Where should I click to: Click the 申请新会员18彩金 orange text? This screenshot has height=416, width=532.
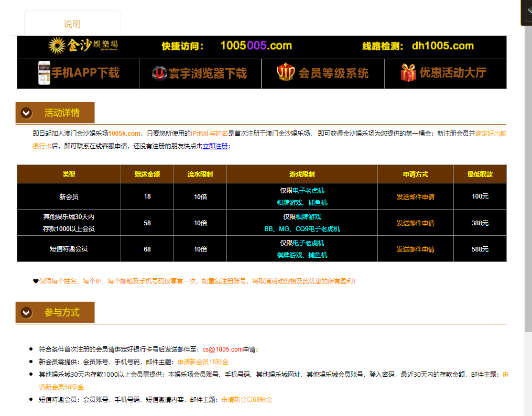click(203, 362)
